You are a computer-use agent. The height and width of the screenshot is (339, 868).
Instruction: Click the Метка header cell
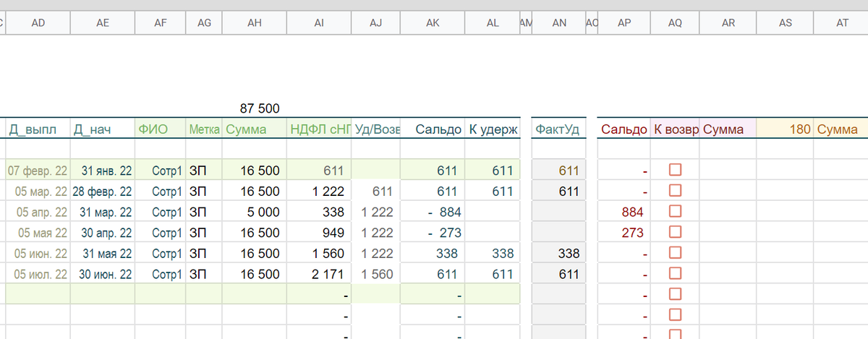[204, 129]
